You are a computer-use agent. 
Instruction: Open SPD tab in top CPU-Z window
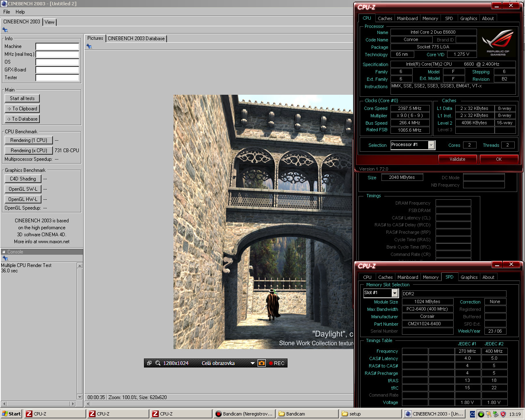coord(449,18)
